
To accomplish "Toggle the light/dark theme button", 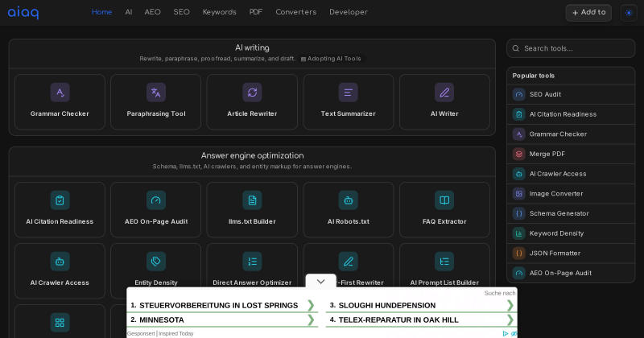I will [x=629, y=13].
